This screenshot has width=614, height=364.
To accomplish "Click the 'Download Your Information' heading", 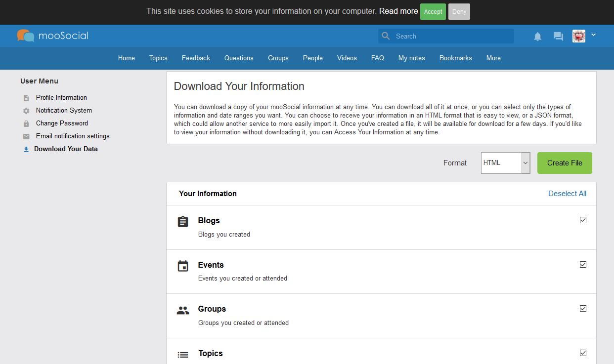I will pos(239,86).
